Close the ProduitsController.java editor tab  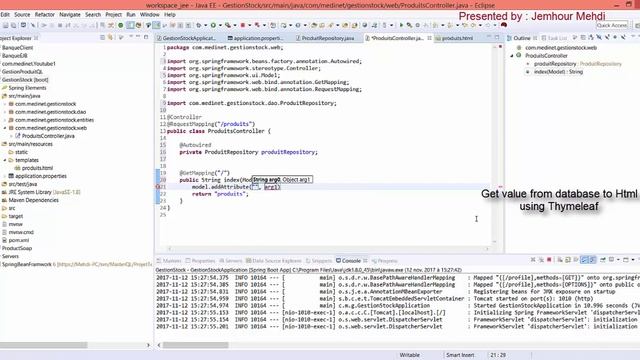[x=429, y=38]
